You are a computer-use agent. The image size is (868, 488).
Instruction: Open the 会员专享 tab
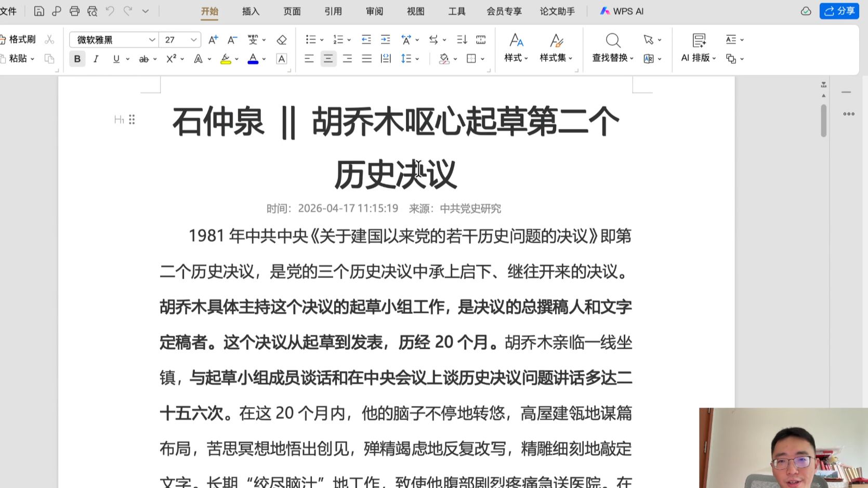[x=504, y=11]
